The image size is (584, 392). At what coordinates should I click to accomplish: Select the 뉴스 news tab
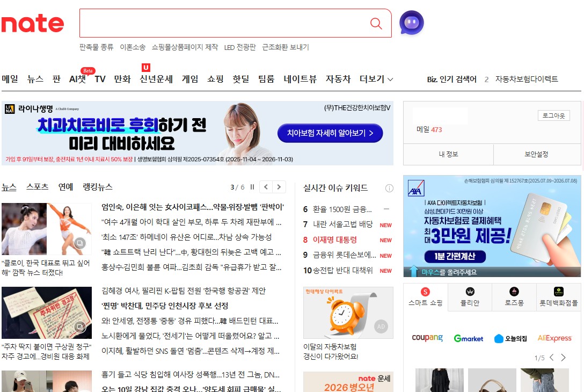click(9, 187)
